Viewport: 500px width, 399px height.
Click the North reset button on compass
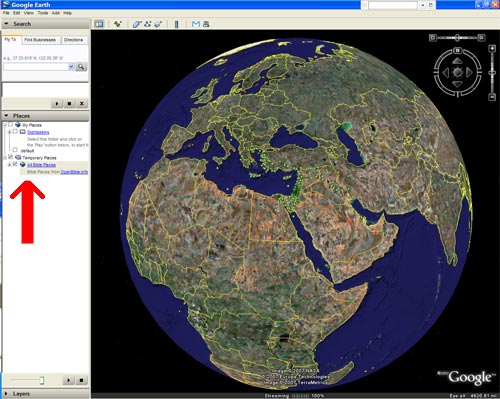pyautogui.click(x=457, y=51)
